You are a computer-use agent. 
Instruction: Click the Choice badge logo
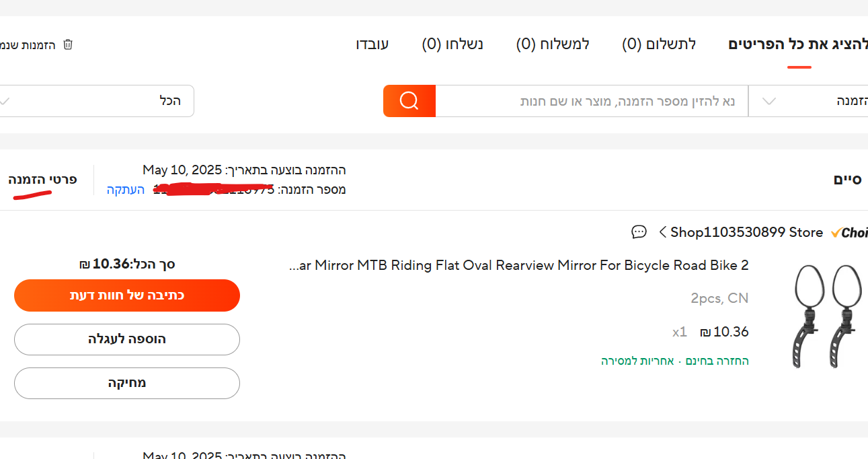(x=850, y=233)
